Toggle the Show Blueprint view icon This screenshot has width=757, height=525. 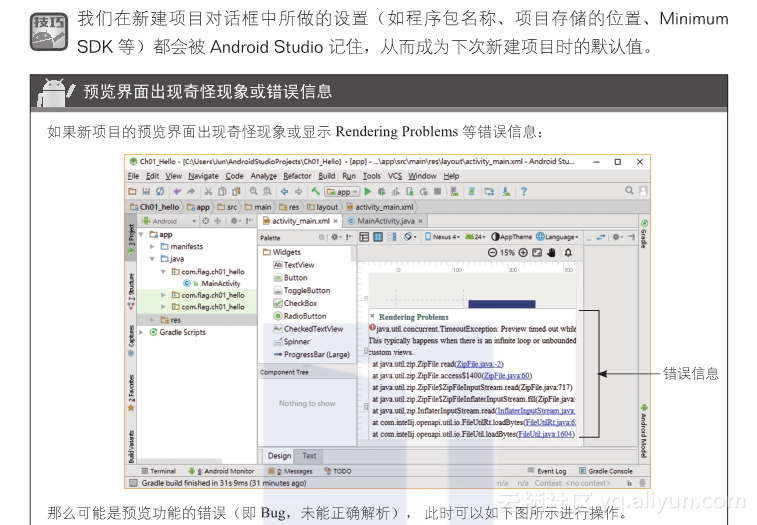coord(378,237)
